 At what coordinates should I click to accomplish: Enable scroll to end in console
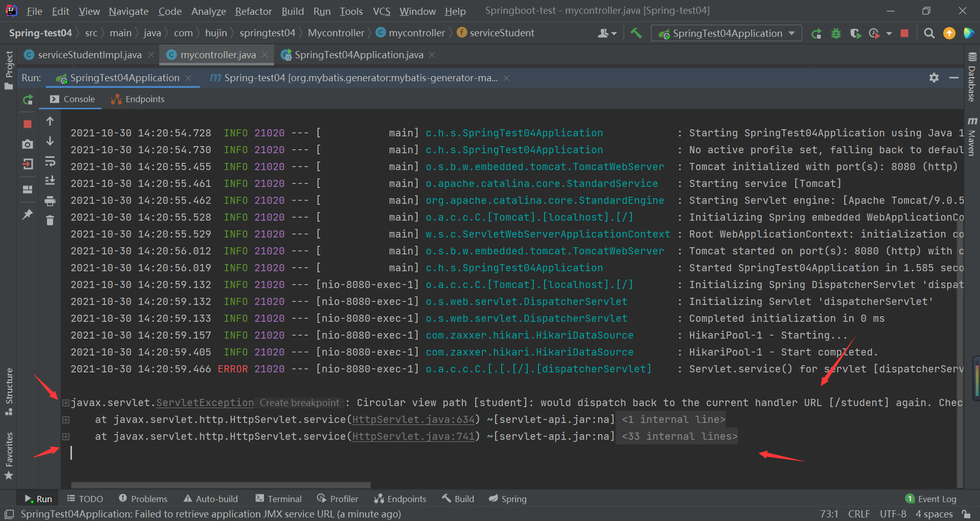point(50,180)
